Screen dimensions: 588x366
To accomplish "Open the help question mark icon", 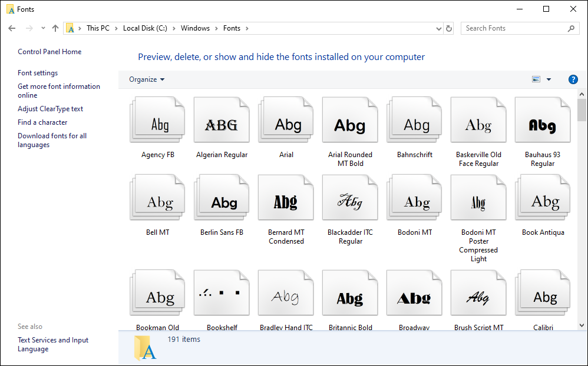I will click(573, 79).
